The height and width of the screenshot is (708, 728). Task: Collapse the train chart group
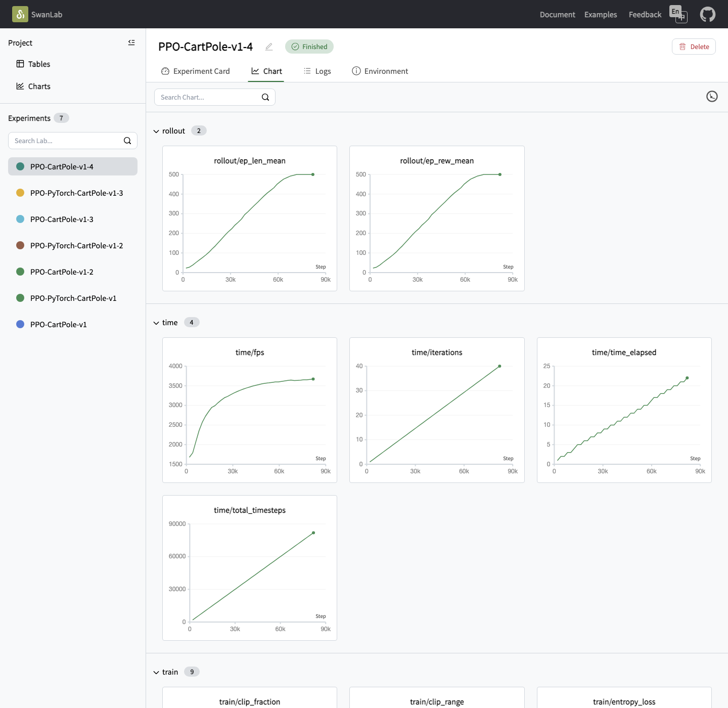tap(156, 672)
